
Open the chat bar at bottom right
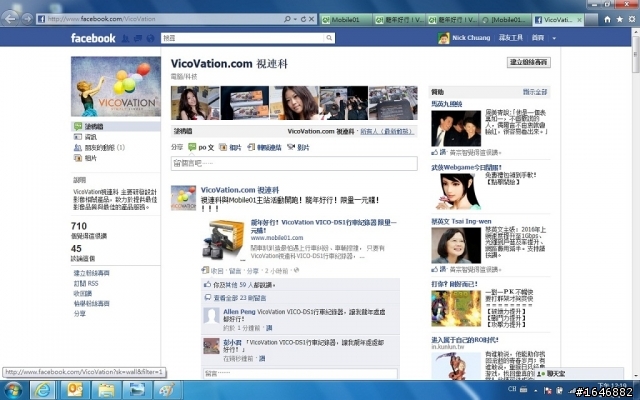[580, 373]
